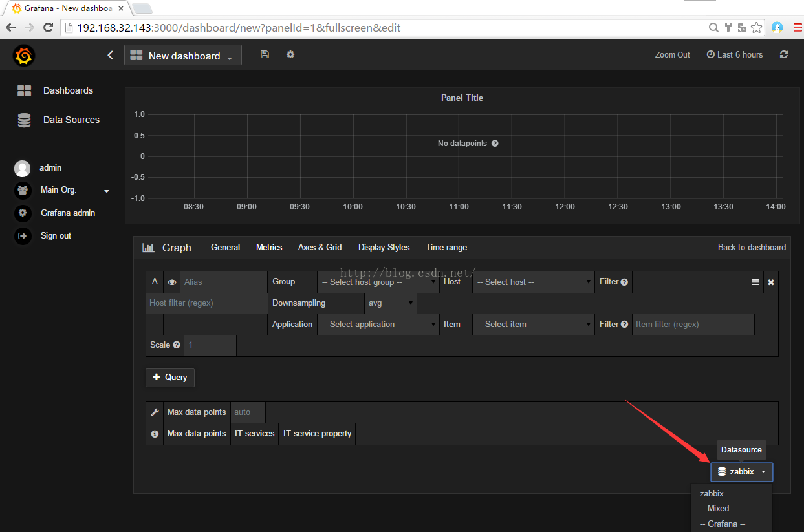Click the Scale help icon

(177, 345)
